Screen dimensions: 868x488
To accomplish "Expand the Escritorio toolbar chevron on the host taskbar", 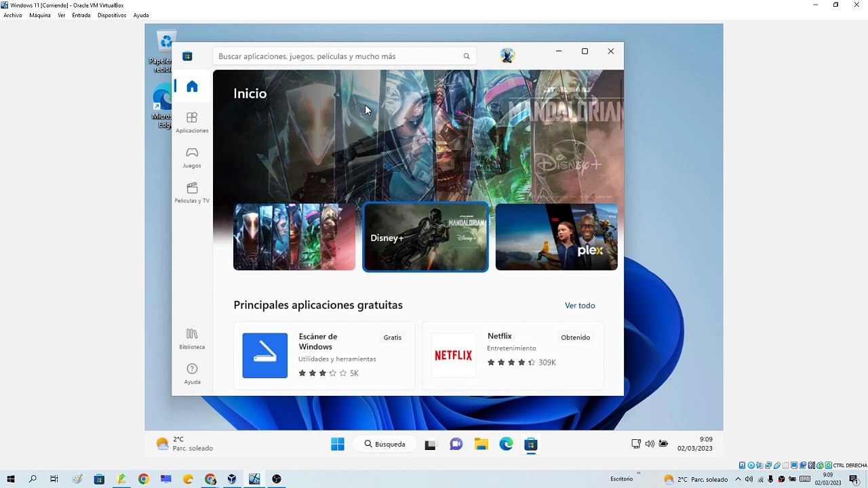I will click(638, 473).
